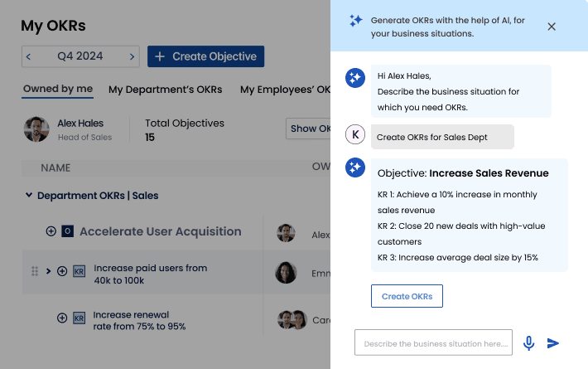Click the drag handle on the paid users row
The height and width of the screenshot is (369, 588).
click(x=35, y=271)
